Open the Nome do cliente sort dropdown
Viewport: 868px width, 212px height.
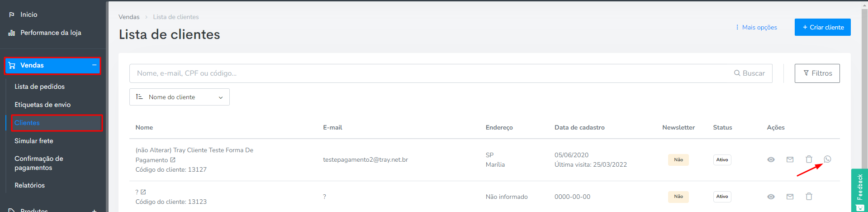pyautogui.click(x=180, y=97)
